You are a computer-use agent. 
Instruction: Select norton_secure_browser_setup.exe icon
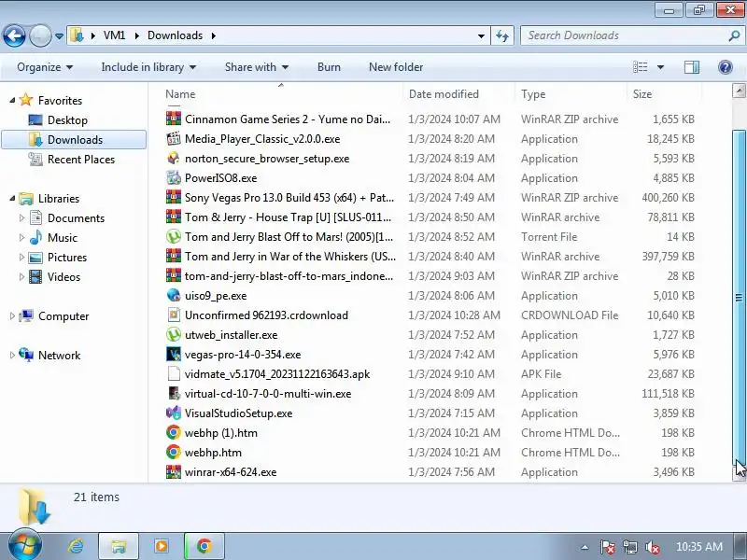174,158
